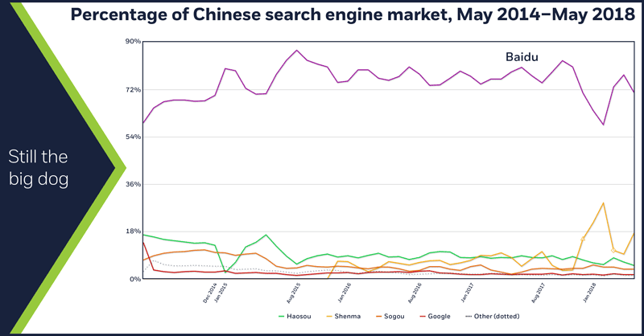Image resolution: width=644 pixels, height=336 pixels.
Task: Click the Dec 2014 x-axis label
Action: pyautogui.click(x=209, y=290)
